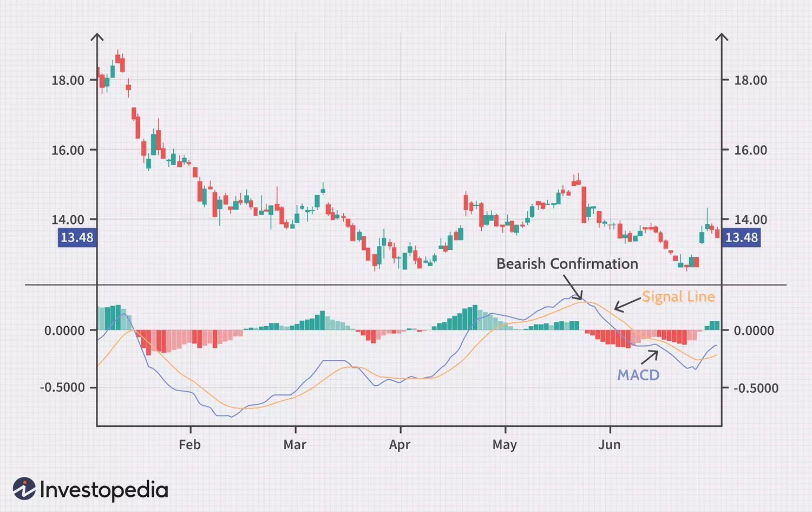Click the left -0.5000 MACD axis label

[x=62, y=387]
